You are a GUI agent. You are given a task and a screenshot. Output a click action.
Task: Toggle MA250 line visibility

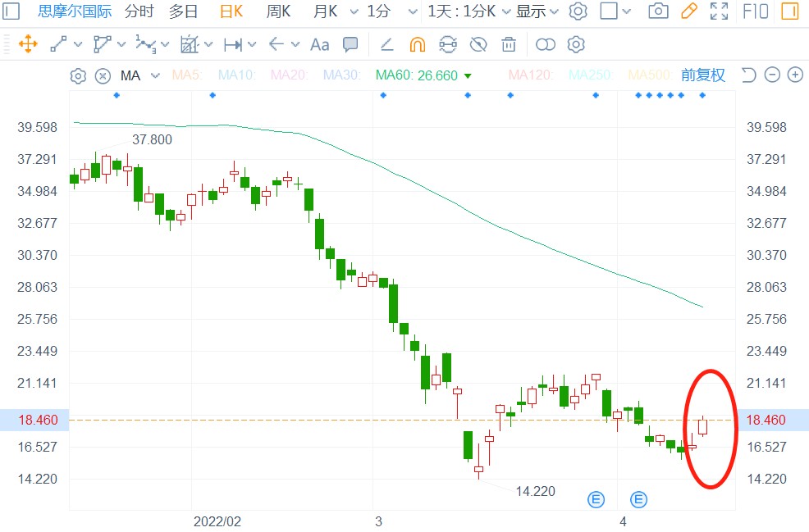click(x=589, y=75)
